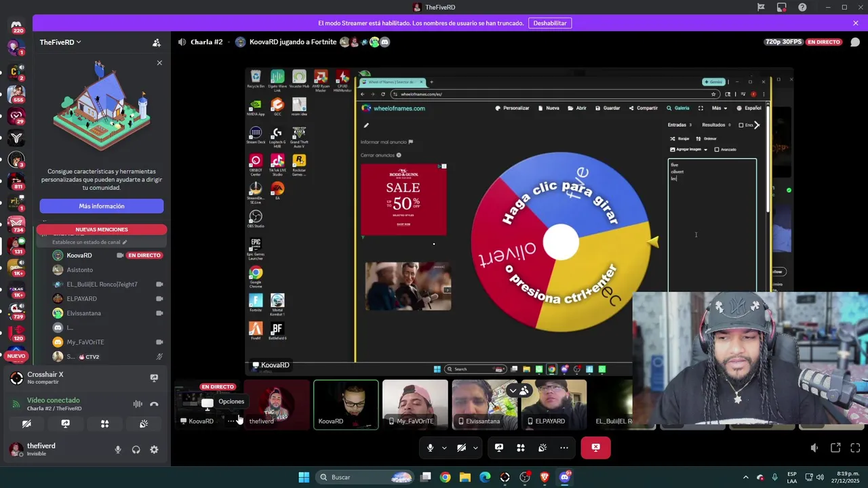The width and height of the screenshot is (868, 488).
Task: Open the Discord settings gear
Action: point(154,449)
